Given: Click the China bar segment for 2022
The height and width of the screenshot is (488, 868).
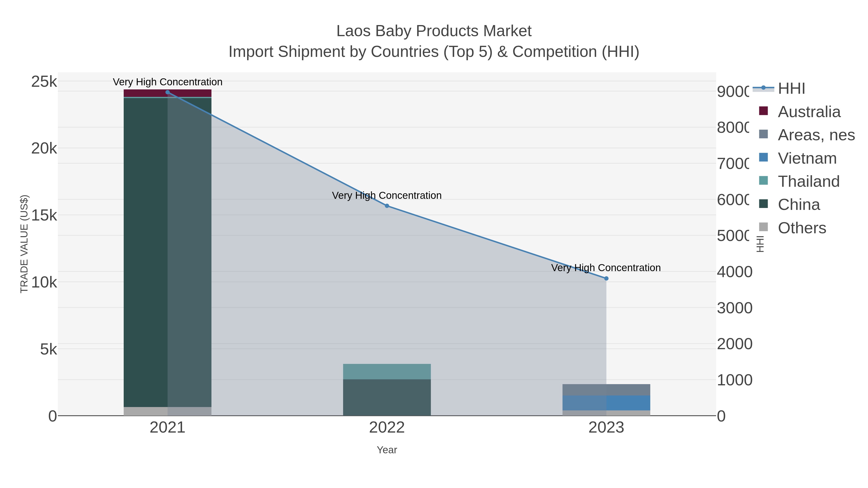Looking at the screenshot, I should (387, 398).
